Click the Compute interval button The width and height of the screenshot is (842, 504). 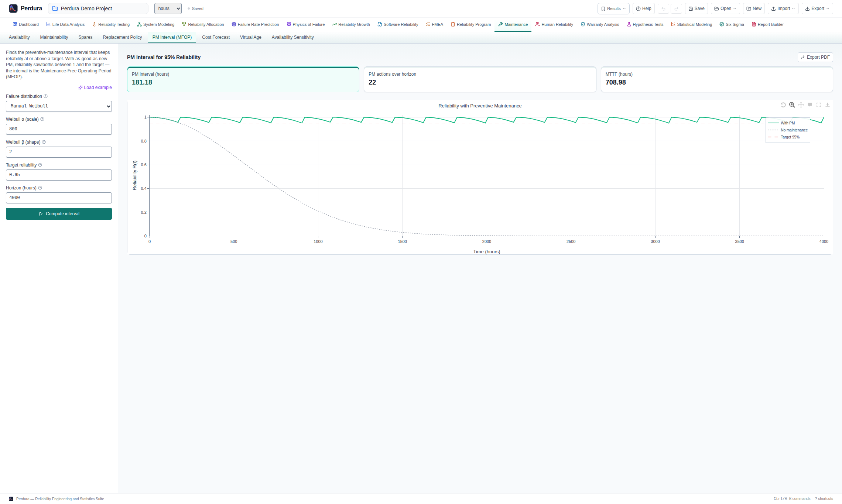(x=59, y=214)
